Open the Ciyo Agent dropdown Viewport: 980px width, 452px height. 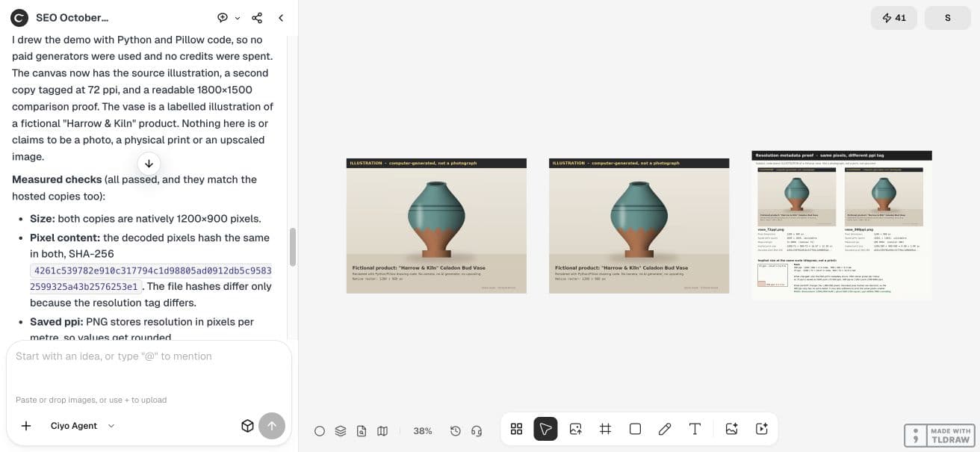tap(83, 426)
